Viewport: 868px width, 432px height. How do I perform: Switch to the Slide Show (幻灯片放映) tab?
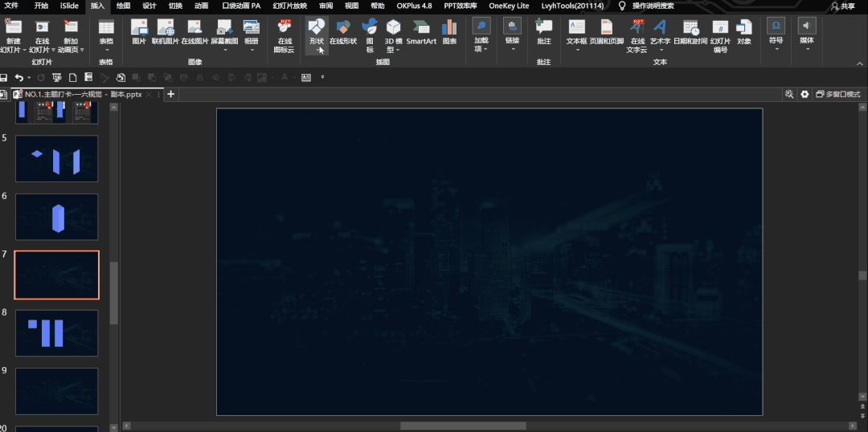[x=289, y=6]
